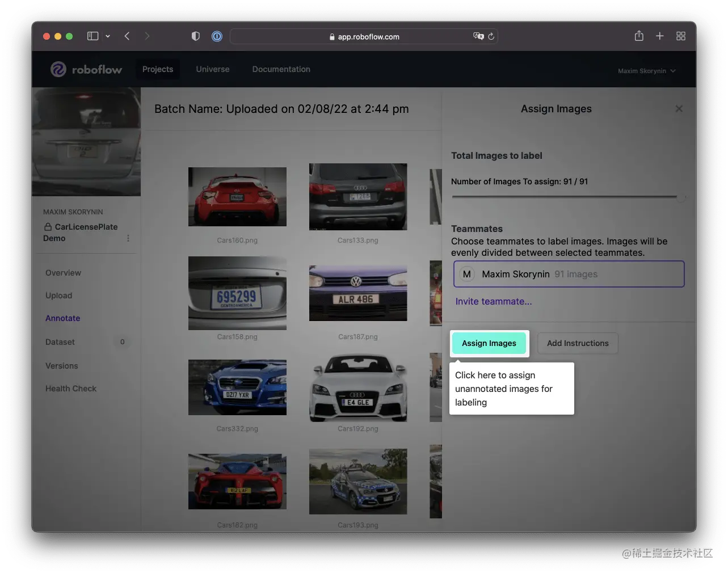
Task: Open the Cars158.png license plate thumbnail
Action: tap(237, 293)
